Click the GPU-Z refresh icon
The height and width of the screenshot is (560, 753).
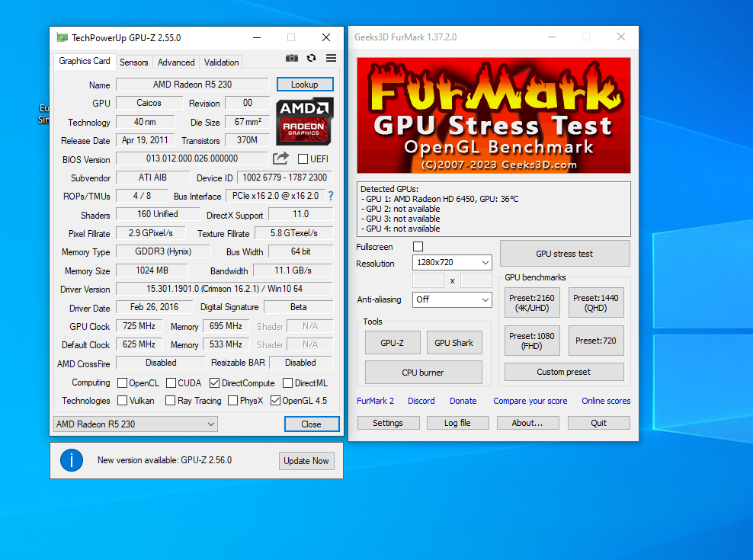[x=311, y=58]
